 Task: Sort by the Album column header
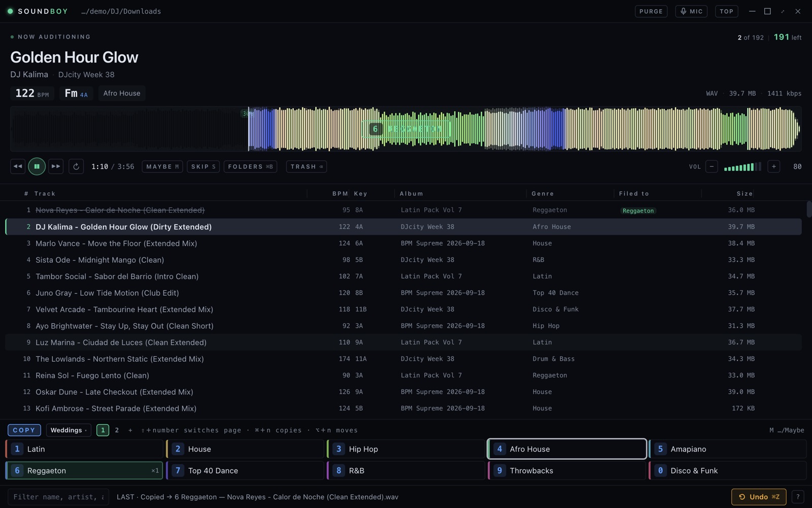(411, 194)
